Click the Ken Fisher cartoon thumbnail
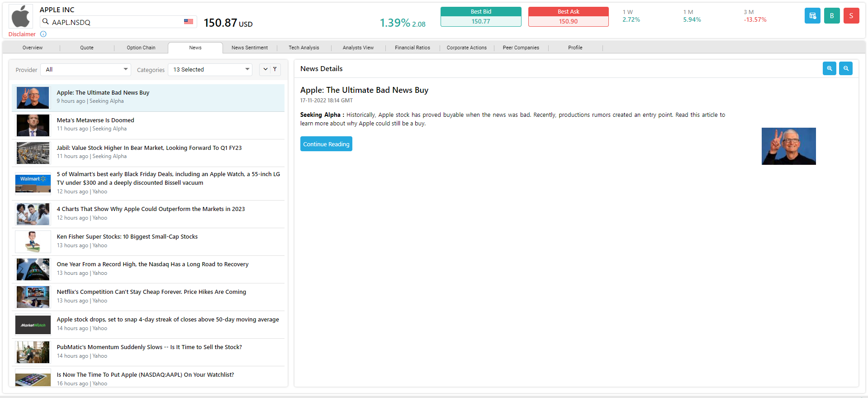The height and width of the screenshot is (398, 868). tap(33, 242)
